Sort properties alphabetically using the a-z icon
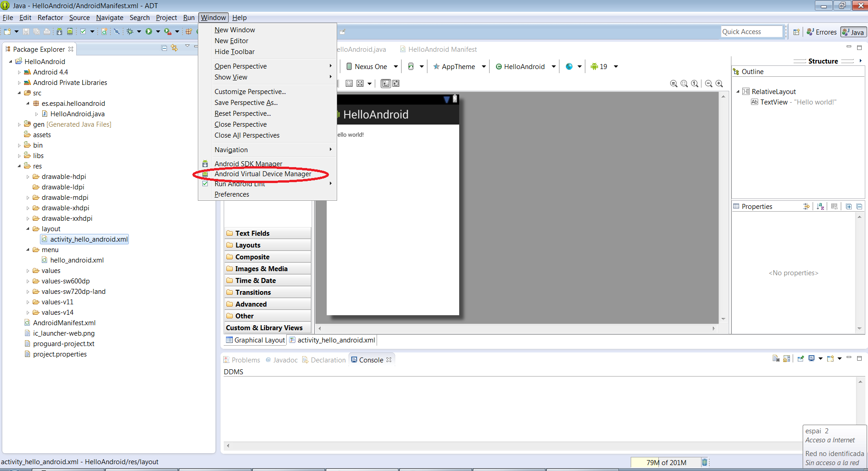Screen dimensions: 868x471 click(820, 207)
